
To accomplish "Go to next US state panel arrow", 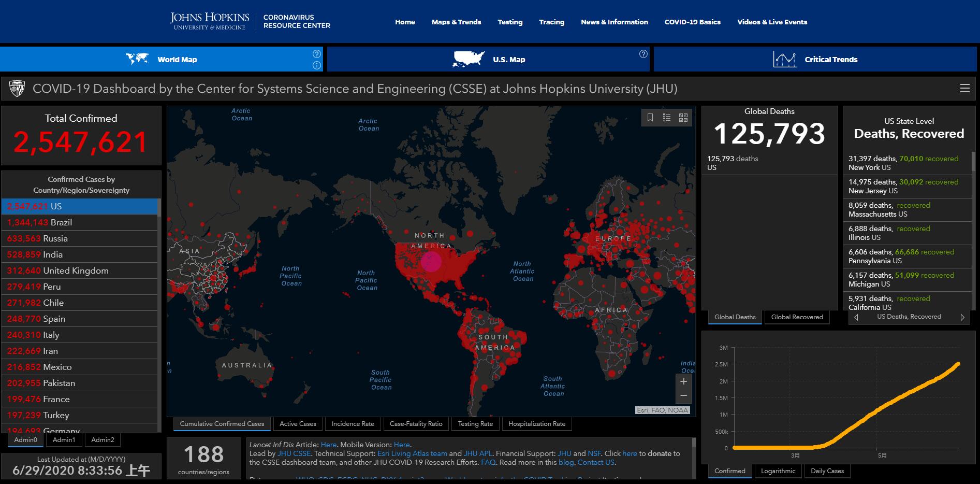I will 962,317.
